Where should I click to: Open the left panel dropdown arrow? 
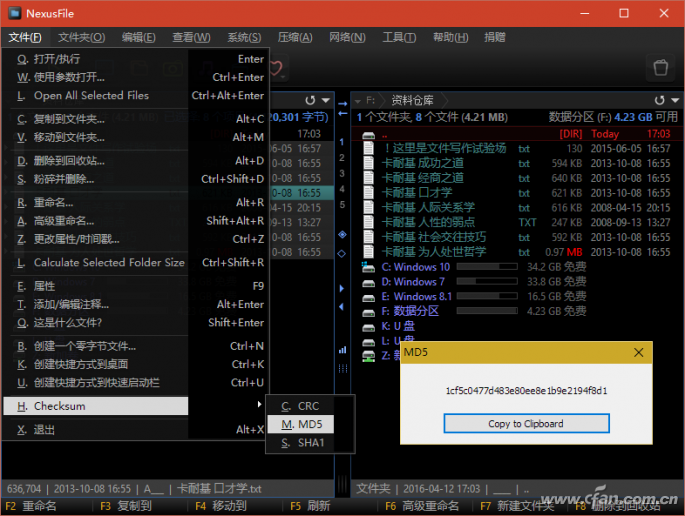coord(325,100)
